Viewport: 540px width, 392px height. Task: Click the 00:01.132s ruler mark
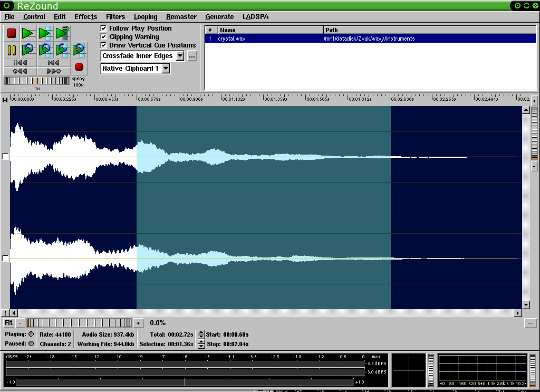[233, 99]
